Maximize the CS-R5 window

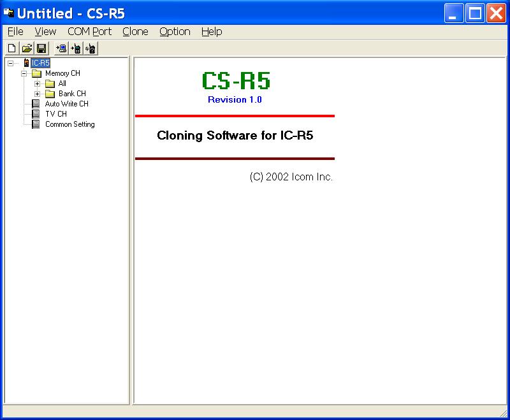coord(475,13)
